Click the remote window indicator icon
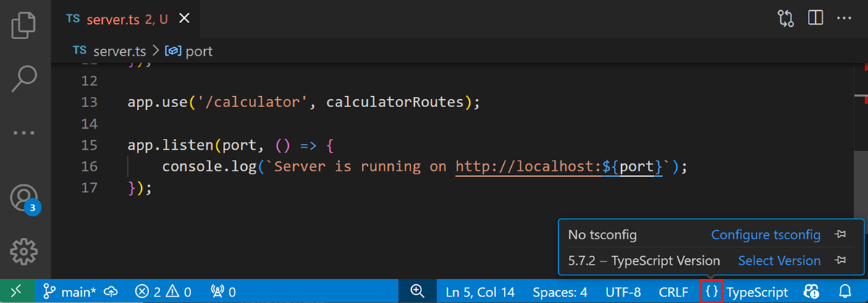Image resolution: width=868 pixels, height=303 pixels. click(16, 291)
